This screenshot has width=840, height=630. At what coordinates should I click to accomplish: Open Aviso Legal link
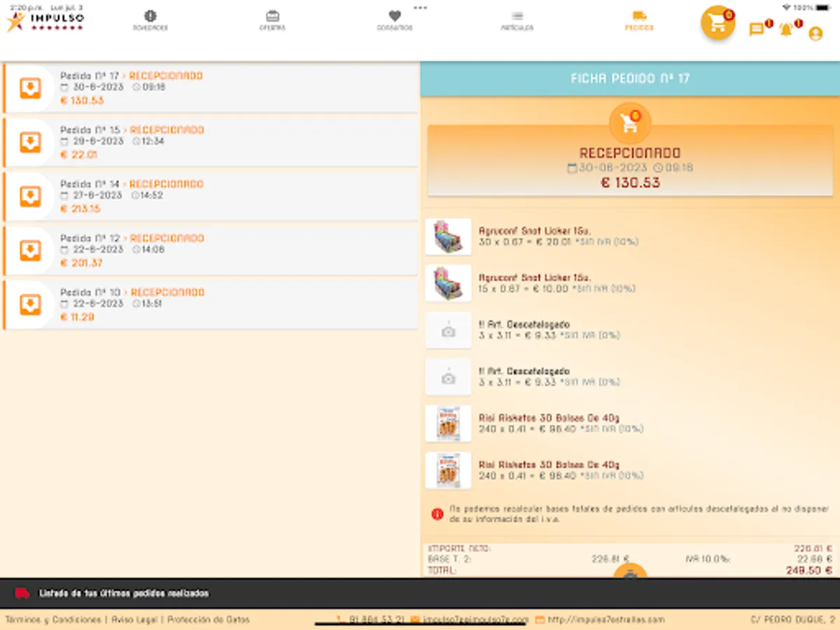[x=134, y=619]
